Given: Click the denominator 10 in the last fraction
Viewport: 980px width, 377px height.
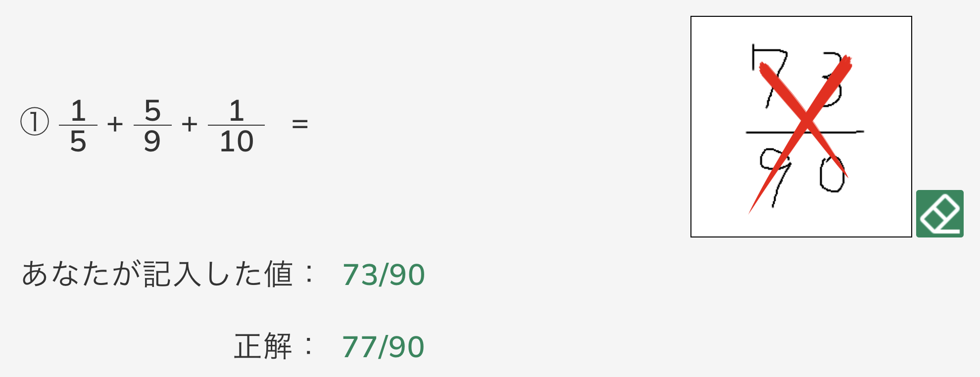Looking at the screenshot, I should pos(237,141).
